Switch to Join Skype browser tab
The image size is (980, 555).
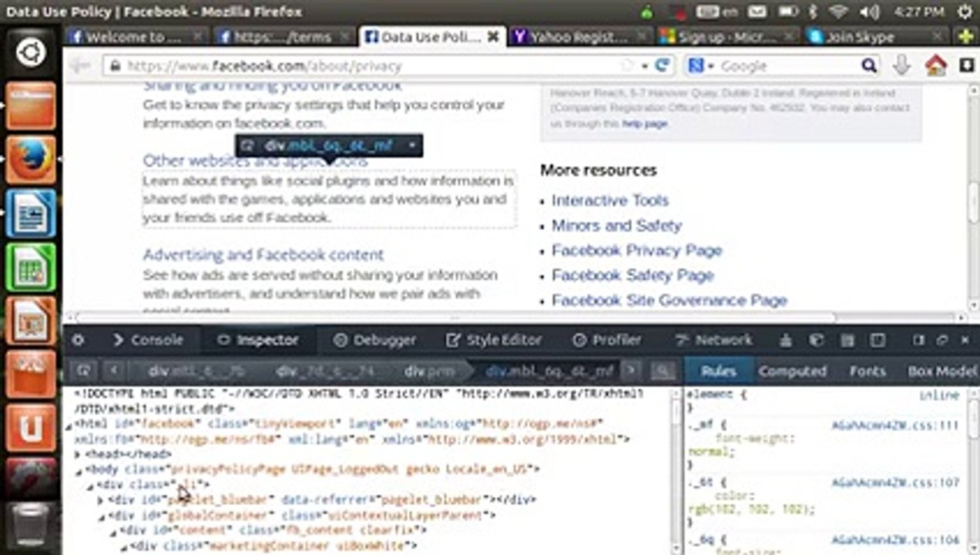click(x=876, y=36)
